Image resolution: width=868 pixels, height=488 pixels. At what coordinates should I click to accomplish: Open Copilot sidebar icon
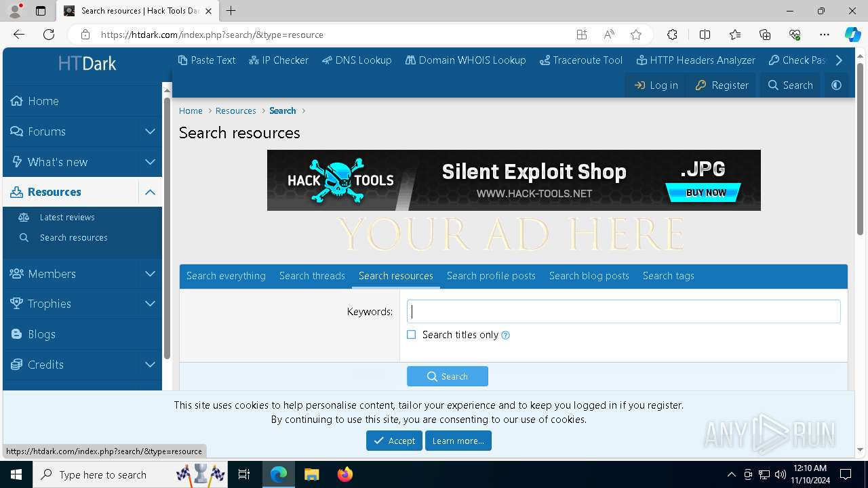(x=852, y=35)
